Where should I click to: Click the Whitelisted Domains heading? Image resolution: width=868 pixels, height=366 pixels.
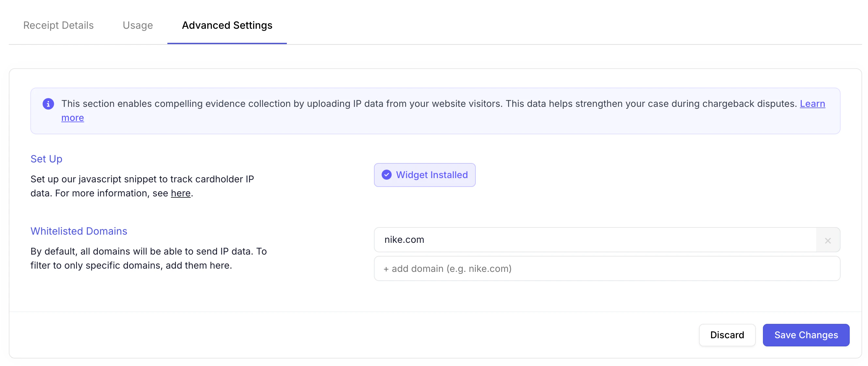[x=79, y=231]
